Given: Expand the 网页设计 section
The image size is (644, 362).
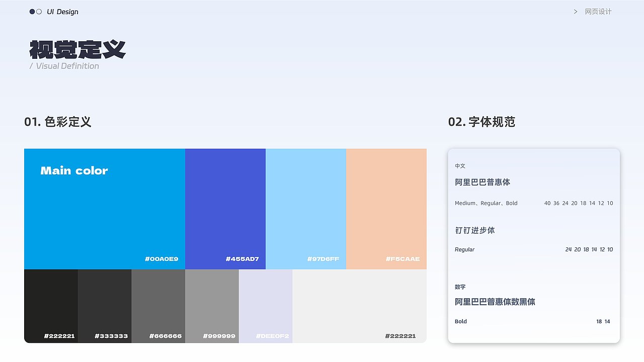Looking at the screenshot, I should pos(598,11).
